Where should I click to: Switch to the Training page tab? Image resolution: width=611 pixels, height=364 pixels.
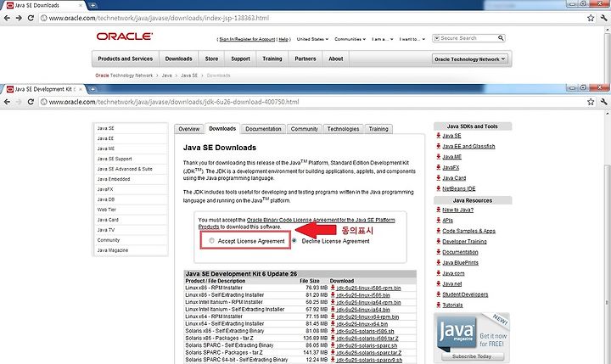pos(378,129)
